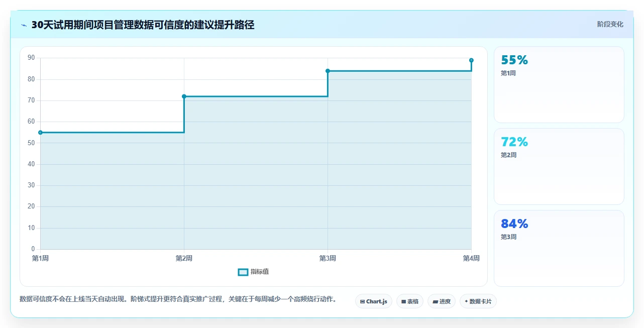Open the 55% 第1周 stat card

559,85
